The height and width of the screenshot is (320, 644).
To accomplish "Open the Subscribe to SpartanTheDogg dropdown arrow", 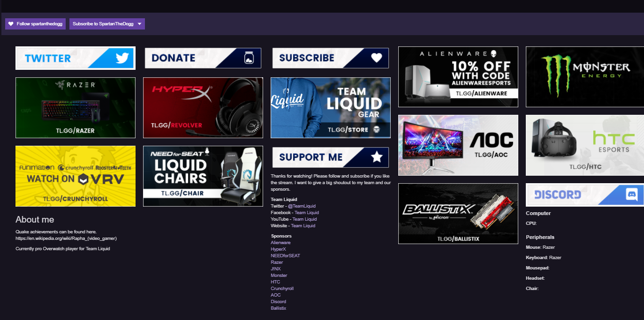I will tap(139, 24).
